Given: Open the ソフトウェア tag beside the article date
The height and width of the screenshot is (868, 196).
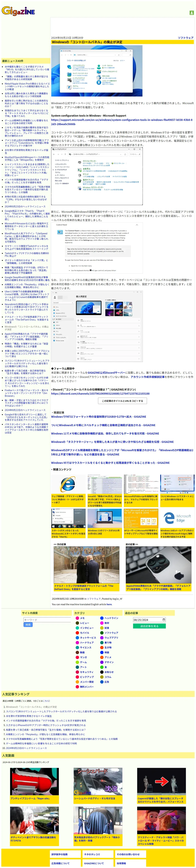Looking at the screenshot, I should click(186, 38).
